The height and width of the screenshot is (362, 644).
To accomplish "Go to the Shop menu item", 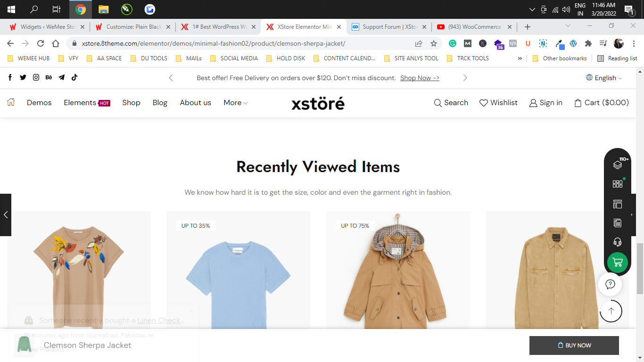I will (x=131, y=102).
